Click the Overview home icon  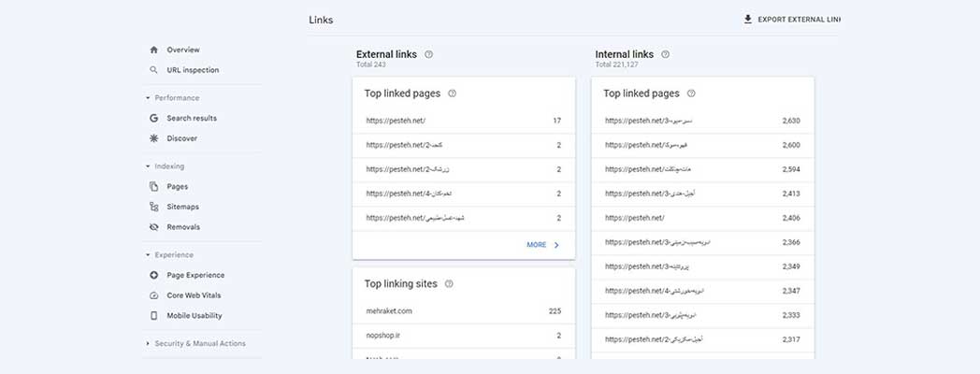coord(153,50)
